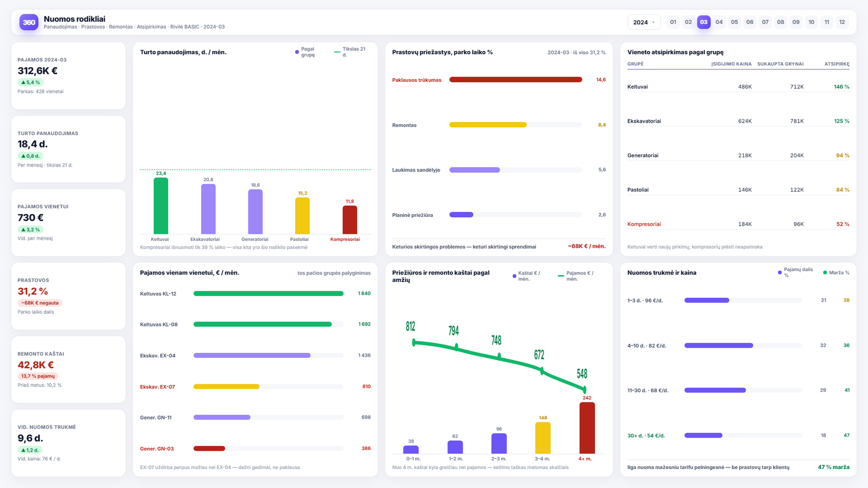Click the Generatoriai 94 % payback cell
This screenshot has height=488, width=868.
click(x=843, y=156)
